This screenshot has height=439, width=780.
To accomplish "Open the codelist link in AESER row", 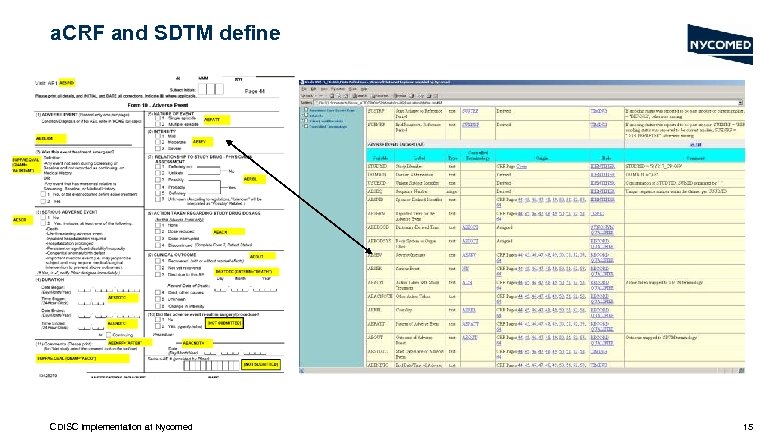I will click(466, 268).
